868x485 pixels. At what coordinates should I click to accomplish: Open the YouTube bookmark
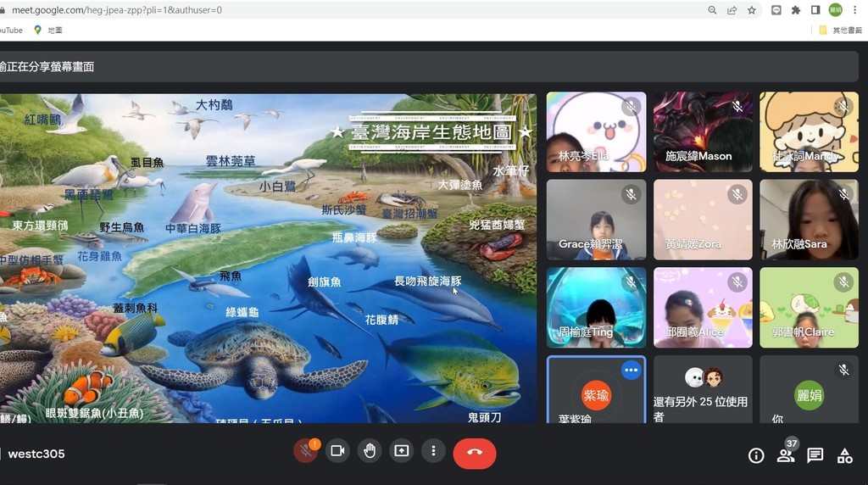[x=11, y=31]
